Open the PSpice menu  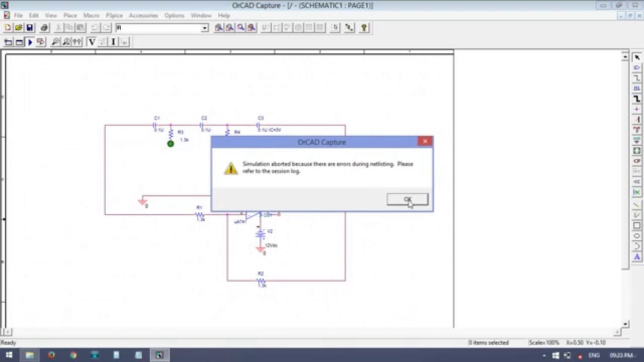click(x=114, y=16)
